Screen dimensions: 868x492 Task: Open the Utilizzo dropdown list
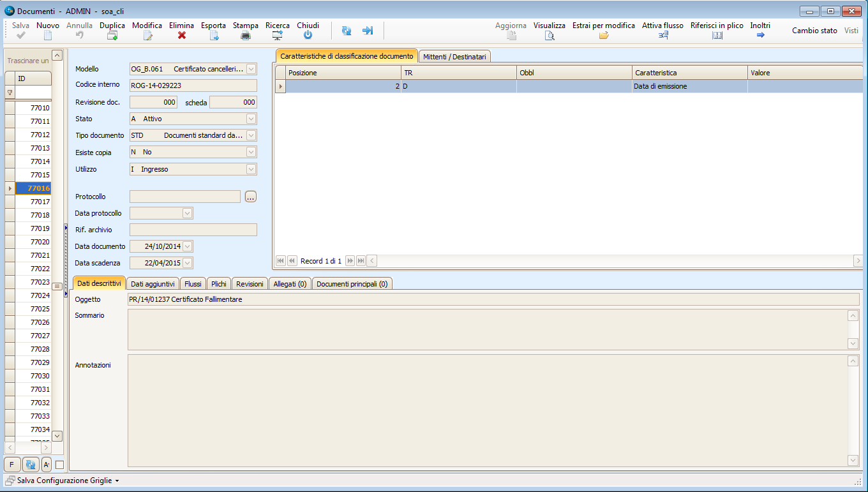[251, 169]
